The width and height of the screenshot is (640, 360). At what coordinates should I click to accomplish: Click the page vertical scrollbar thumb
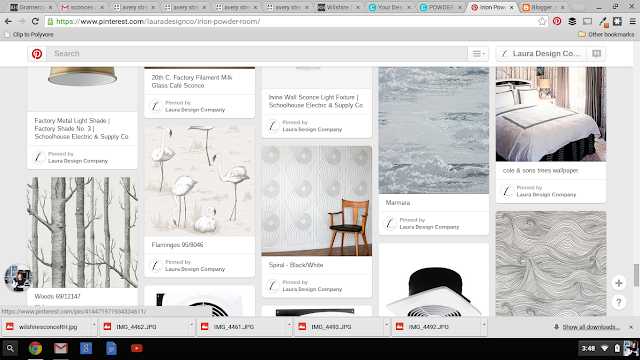[x=636, y=275]
